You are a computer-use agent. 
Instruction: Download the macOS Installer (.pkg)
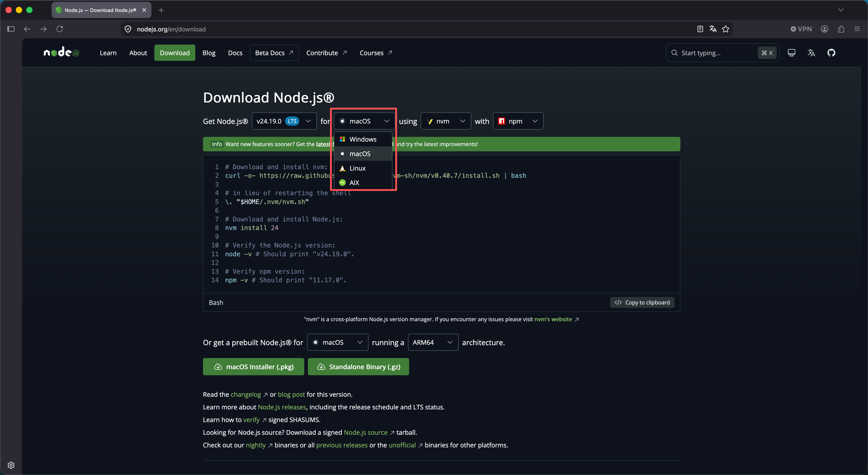pyautogui.click(x=253, y=366)
